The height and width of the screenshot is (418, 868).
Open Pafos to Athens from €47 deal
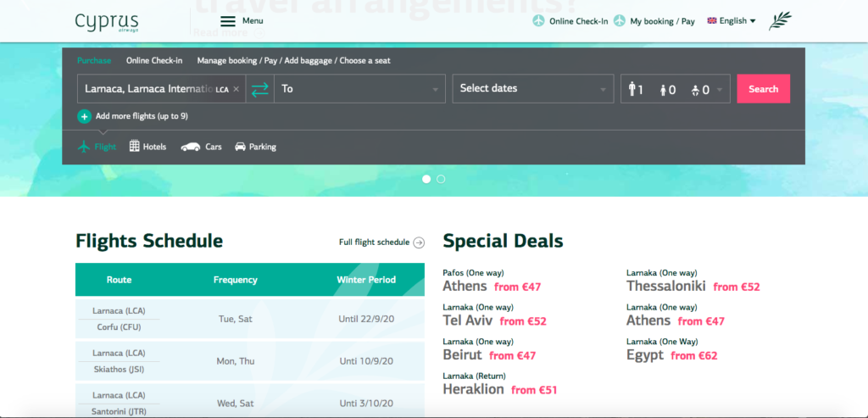point(492,281)
